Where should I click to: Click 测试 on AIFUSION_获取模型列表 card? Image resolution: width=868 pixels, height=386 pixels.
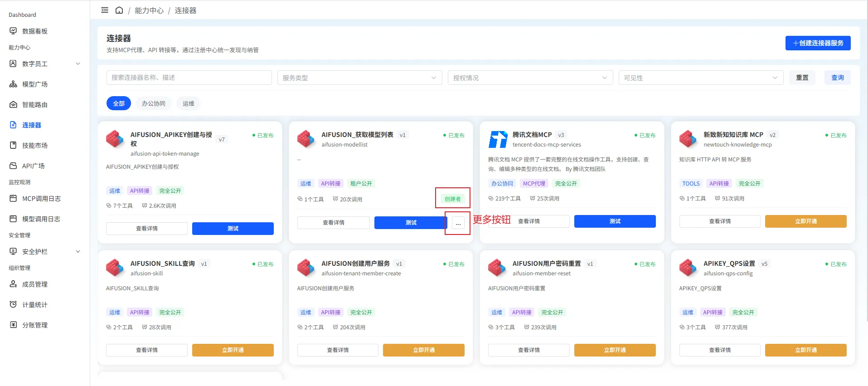[x=411, y=223]
